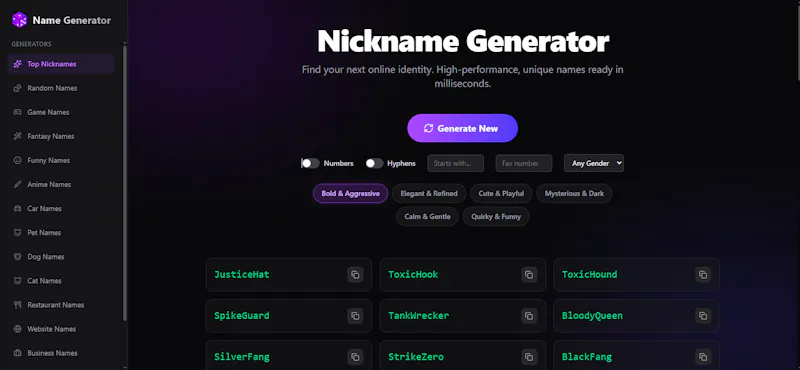
Task: Click the smiley icon beside Funny Names
Action: tap(17, 160)
